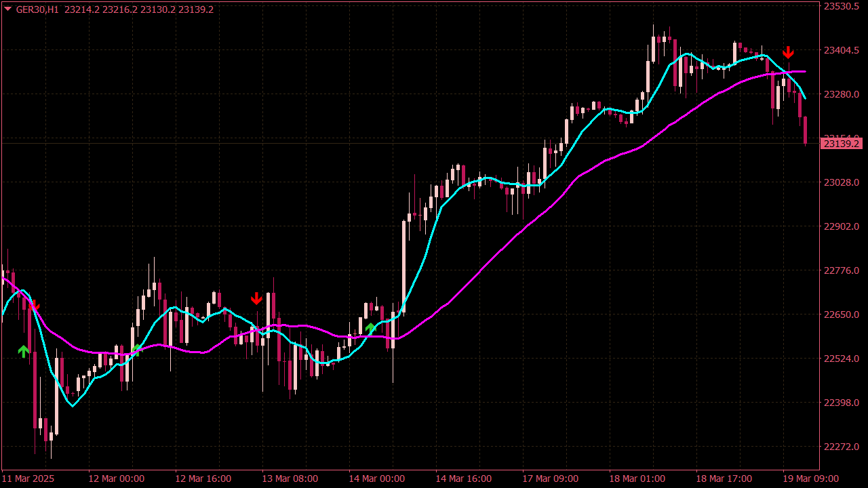Click the 23404.5 price scale label
The width and height of the screenshot is (868, 488).
click(x=842, y=50)
